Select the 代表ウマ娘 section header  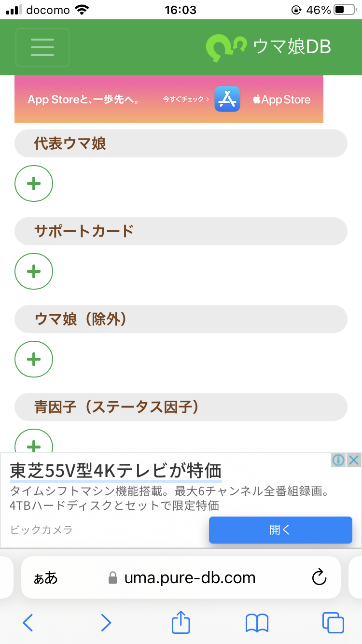[x=181, y=143]
